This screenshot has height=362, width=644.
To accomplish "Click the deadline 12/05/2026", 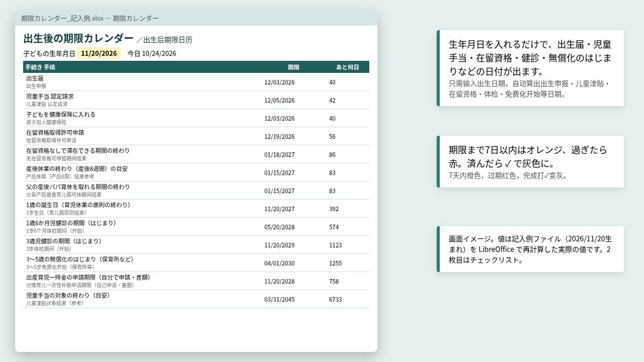I will pyautogui.click(x=279, y=100).
